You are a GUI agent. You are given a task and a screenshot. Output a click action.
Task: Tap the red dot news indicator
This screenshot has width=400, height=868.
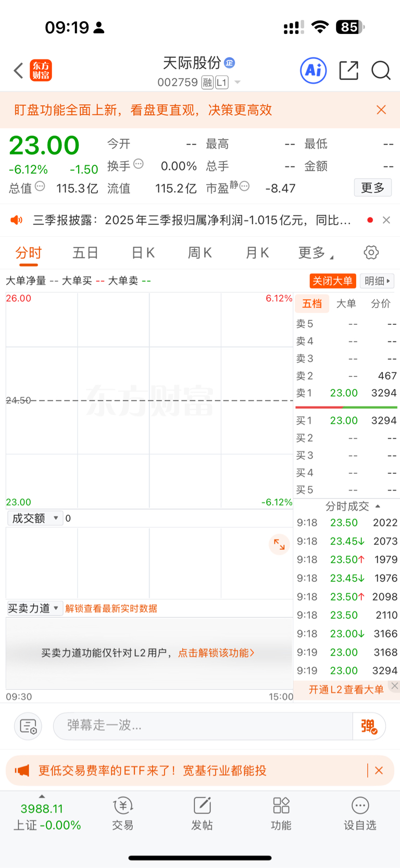(x=370, y=220)
